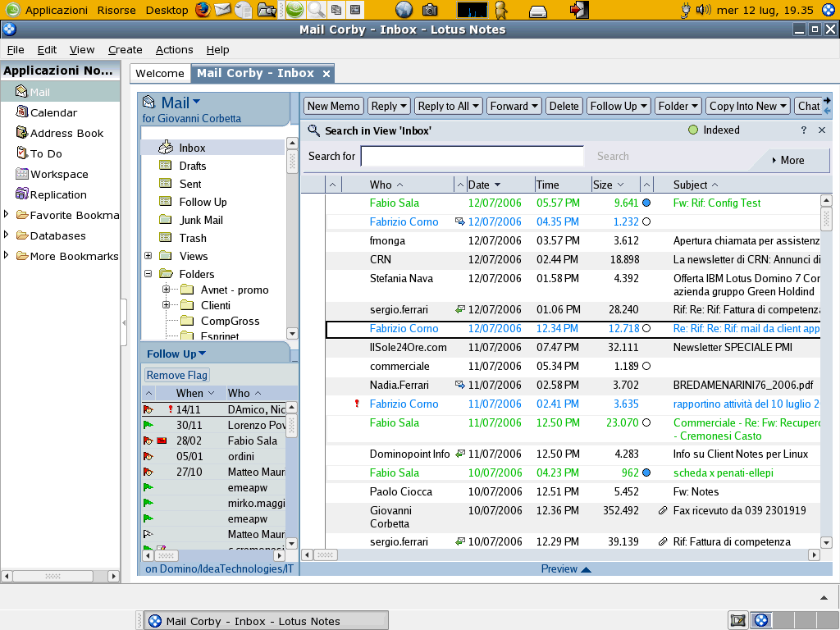
Task: Open the Applicazioni menu in top panel
Action: coord(57,10)
